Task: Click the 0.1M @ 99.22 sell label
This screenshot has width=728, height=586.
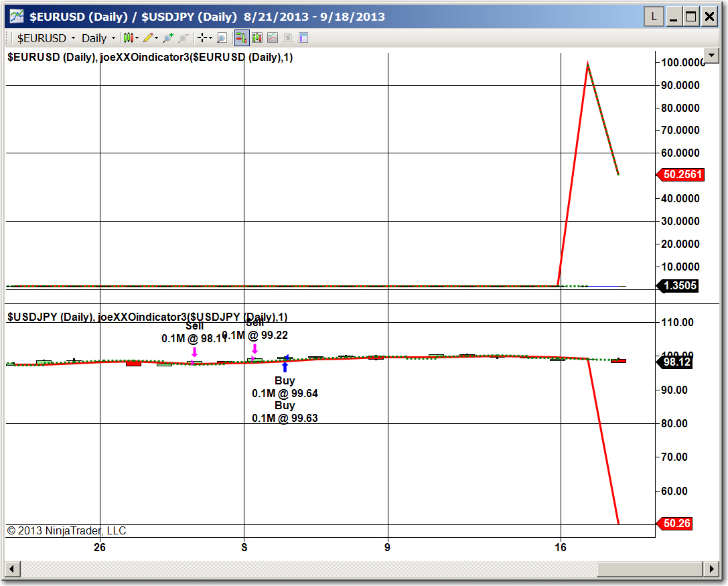Action: tap(254, 336)
